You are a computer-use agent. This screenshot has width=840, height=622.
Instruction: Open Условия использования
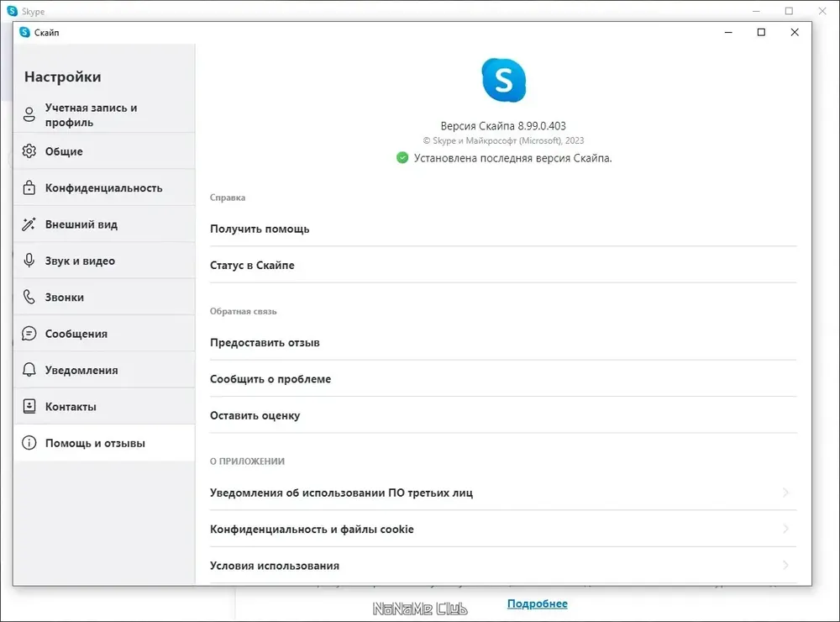coord(503,566)
